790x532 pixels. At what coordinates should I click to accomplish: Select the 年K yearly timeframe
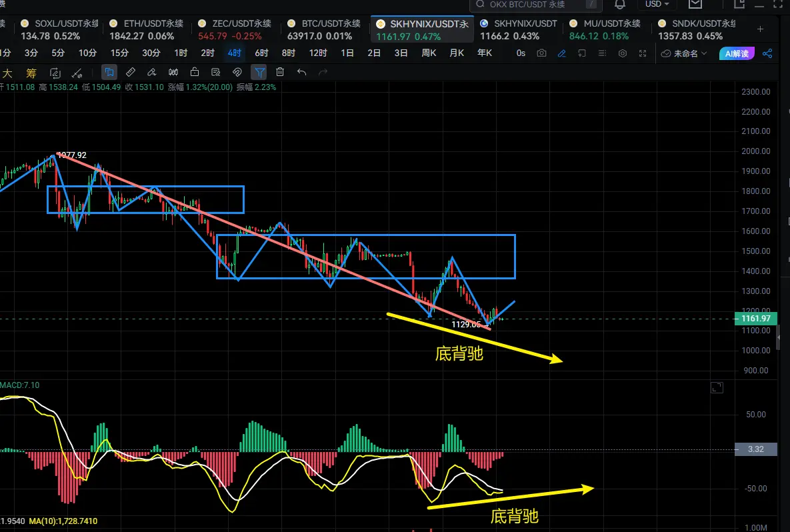tap(485, 53)
